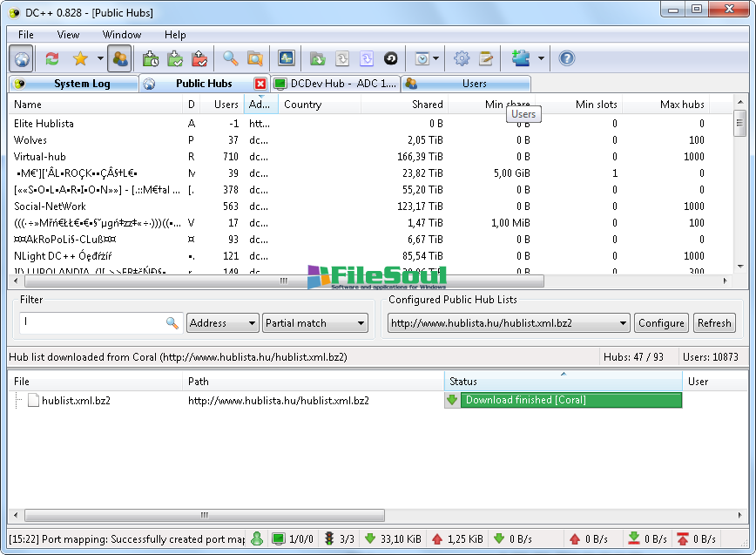Screen dimensions: 756x555
Task: Select the Virtual-hub row
Action: tap(369, 157)
